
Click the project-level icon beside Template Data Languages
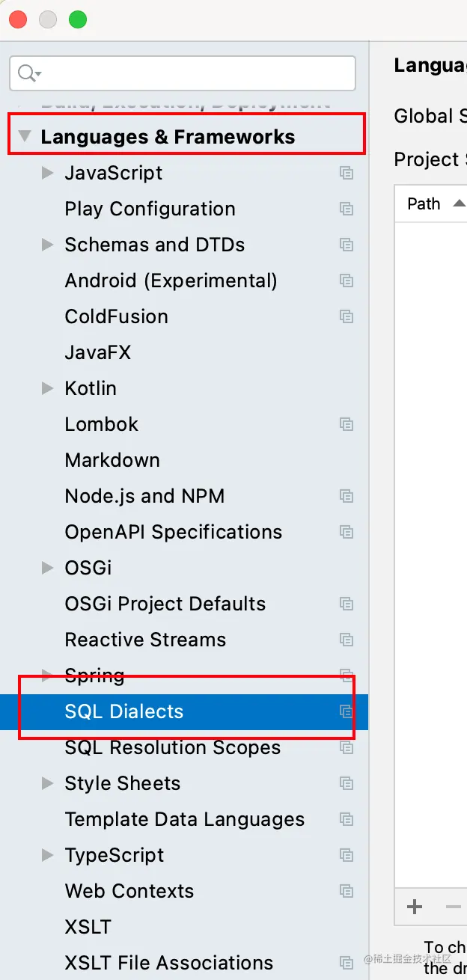click(x=346, y=819)
